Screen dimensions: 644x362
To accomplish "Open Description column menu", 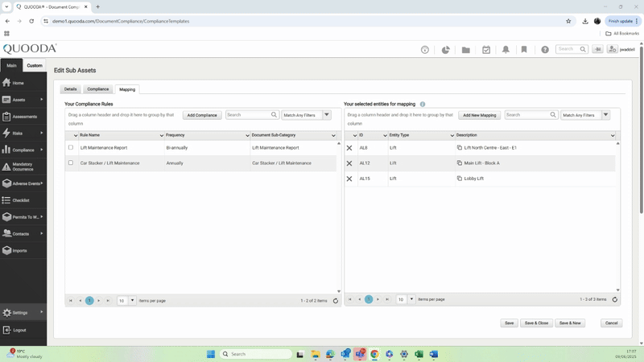I will click(613, 135).
